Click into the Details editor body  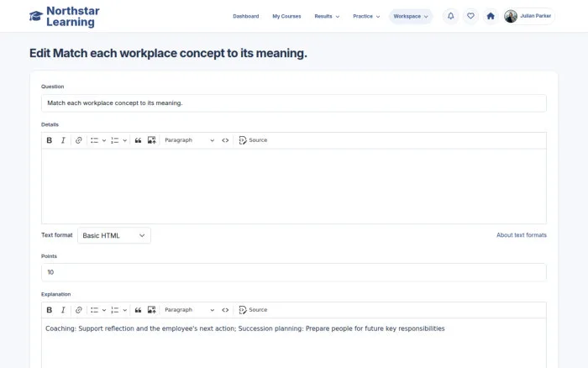pos(294,187)
